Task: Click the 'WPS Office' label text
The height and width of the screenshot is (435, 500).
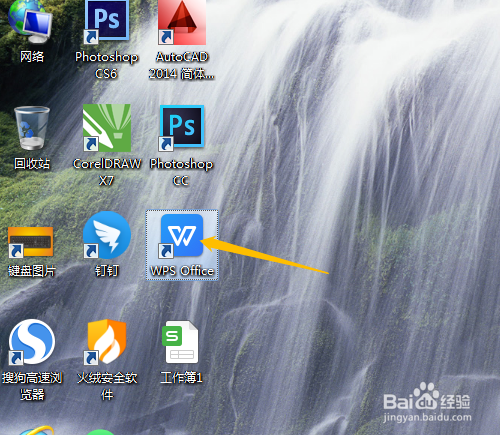Action: pyautogui.click(x=182, y=271)
